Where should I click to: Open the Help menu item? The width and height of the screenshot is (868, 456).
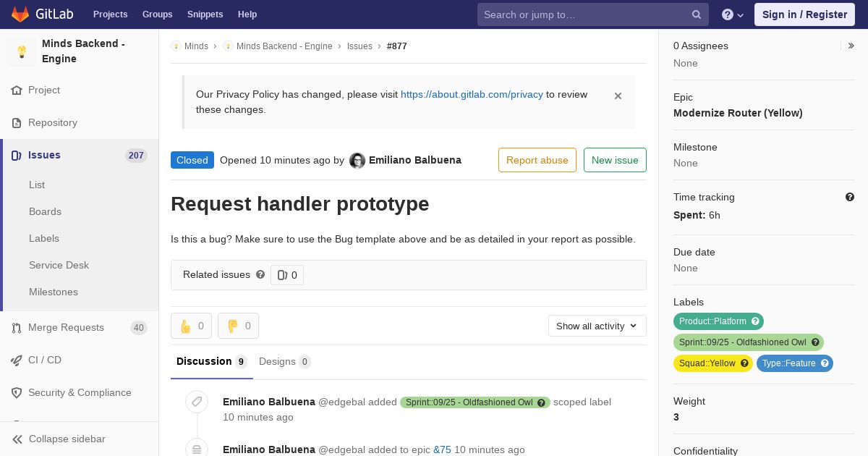(247, 14)
